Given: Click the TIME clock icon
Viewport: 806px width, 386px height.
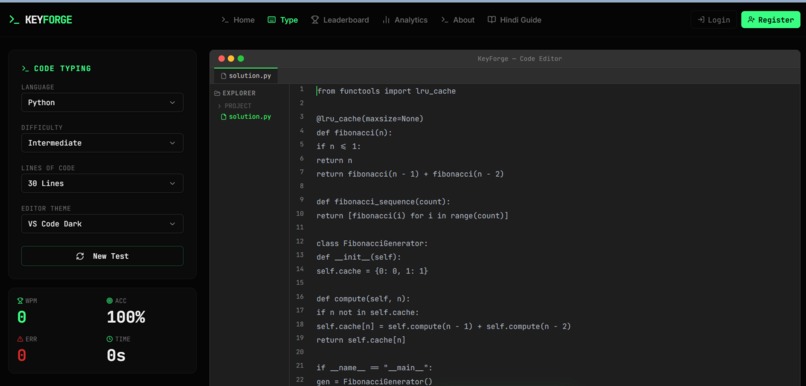Looking at the screenshot, I should [109, 339].
